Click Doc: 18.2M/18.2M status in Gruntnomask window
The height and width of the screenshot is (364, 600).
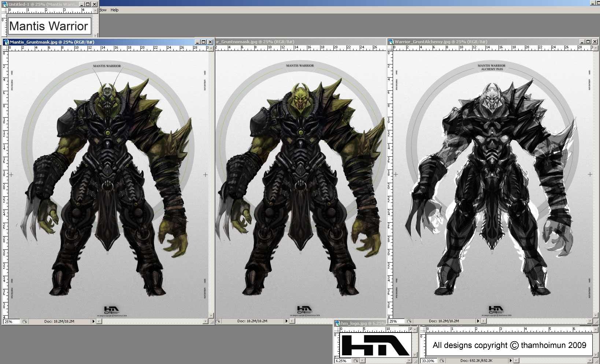pyautogui.click(x=252, y=321)
